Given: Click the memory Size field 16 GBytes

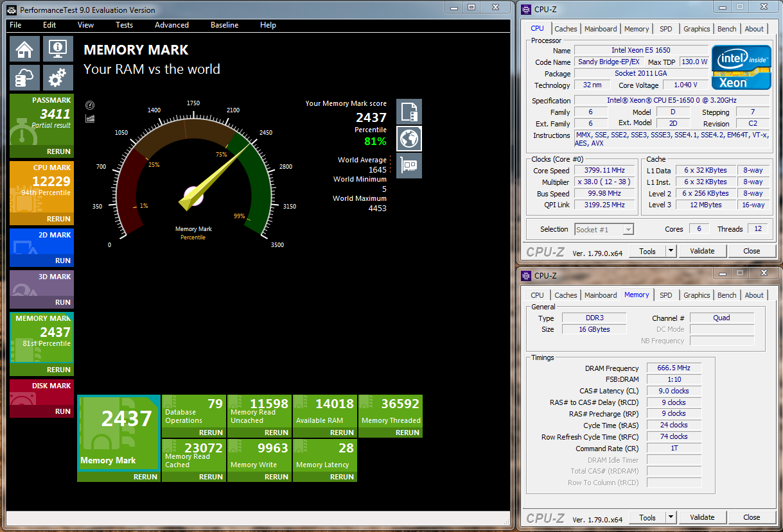Looking at the screenshot, I should pos(594,329).
